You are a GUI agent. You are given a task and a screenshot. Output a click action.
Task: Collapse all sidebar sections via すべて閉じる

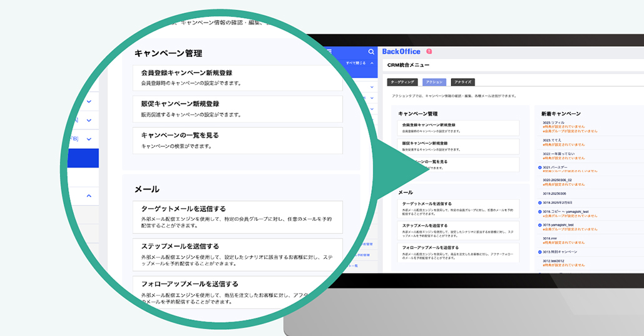[x=360, y=63]
